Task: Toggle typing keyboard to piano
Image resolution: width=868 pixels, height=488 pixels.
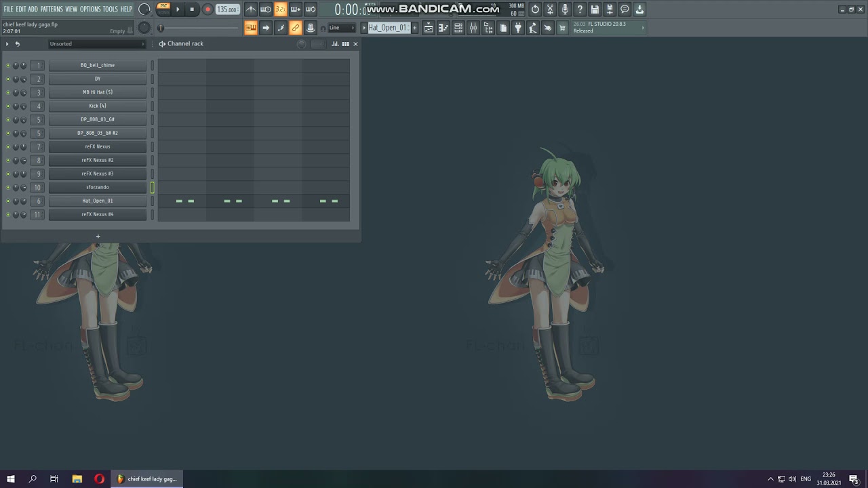Action: coord(251,28)
